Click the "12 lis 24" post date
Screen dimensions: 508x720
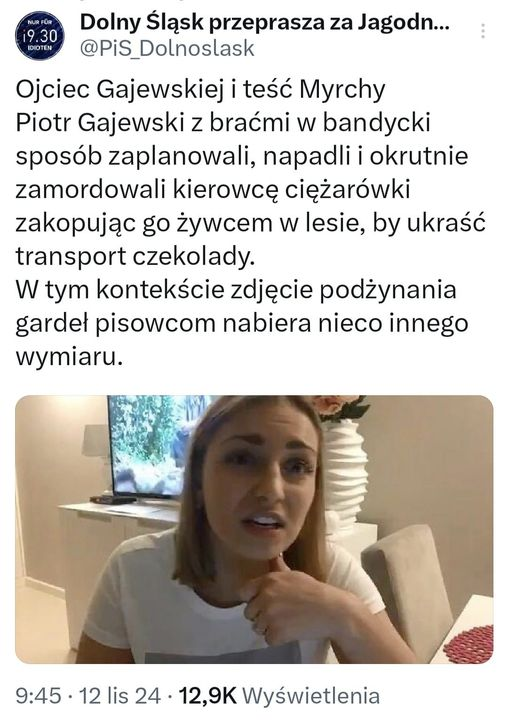(x=120, y=696)
